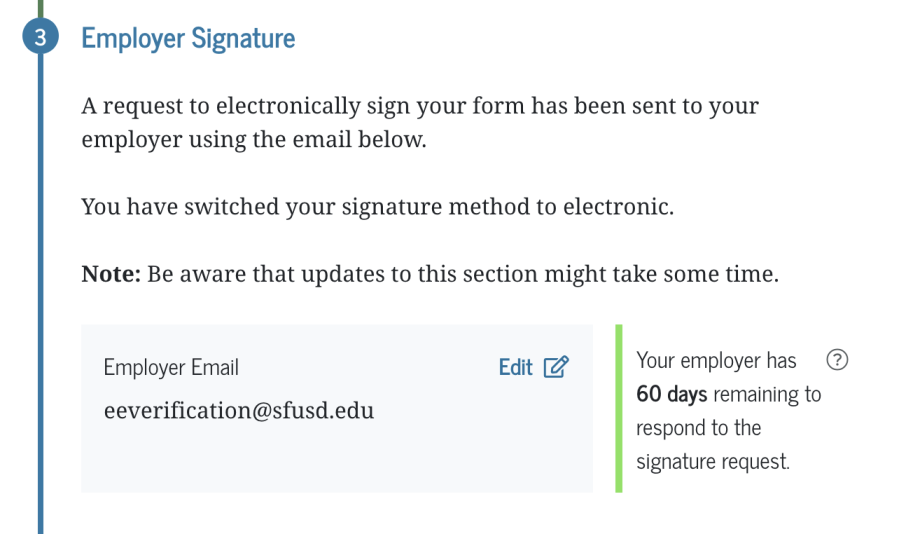Click the bold Note: label
Viewport: 920px width, 534px height.
(111, 274)
